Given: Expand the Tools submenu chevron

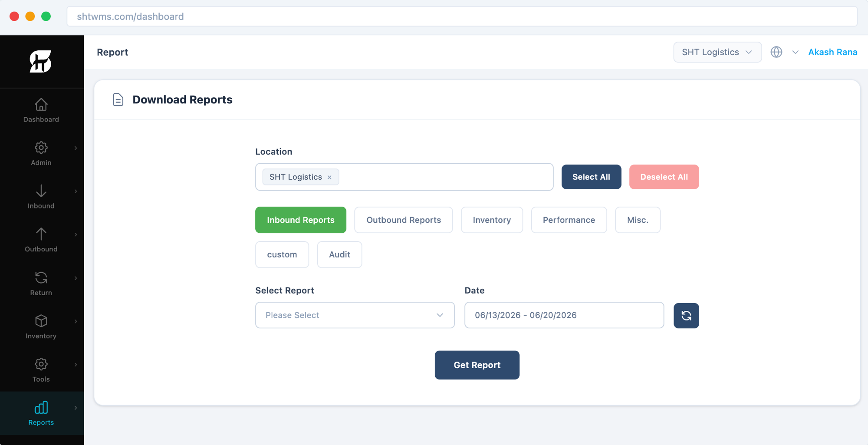Looking at the screenshot, I should point(76,364).
